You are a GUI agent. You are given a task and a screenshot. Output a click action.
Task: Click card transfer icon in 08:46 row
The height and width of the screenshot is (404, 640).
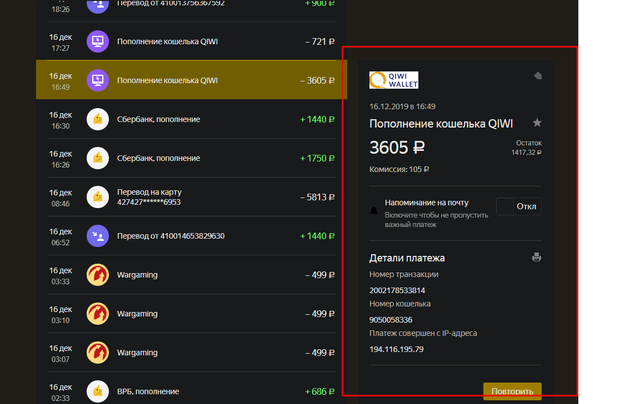pyautogui.click(x=98, y=197)
